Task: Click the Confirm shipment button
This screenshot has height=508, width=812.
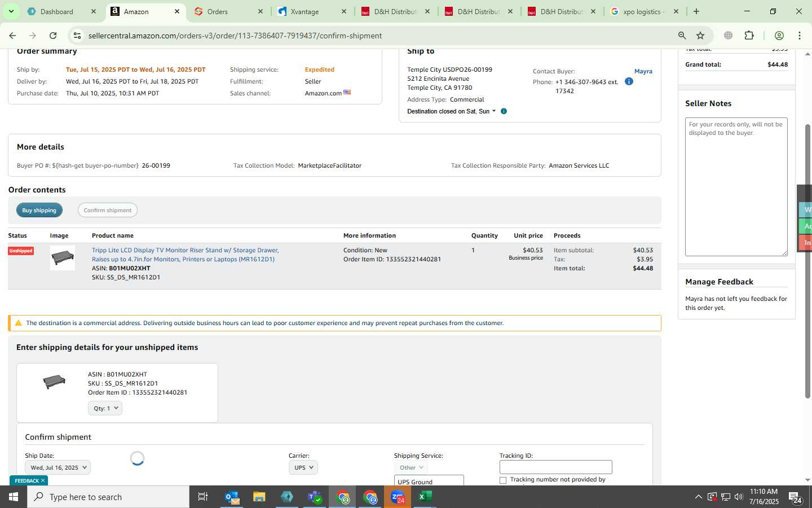Action: pos(108,210)
